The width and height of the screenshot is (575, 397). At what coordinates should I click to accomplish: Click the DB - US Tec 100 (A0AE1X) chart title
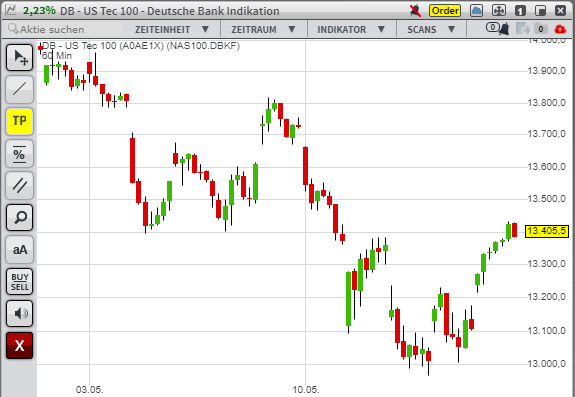141,46
